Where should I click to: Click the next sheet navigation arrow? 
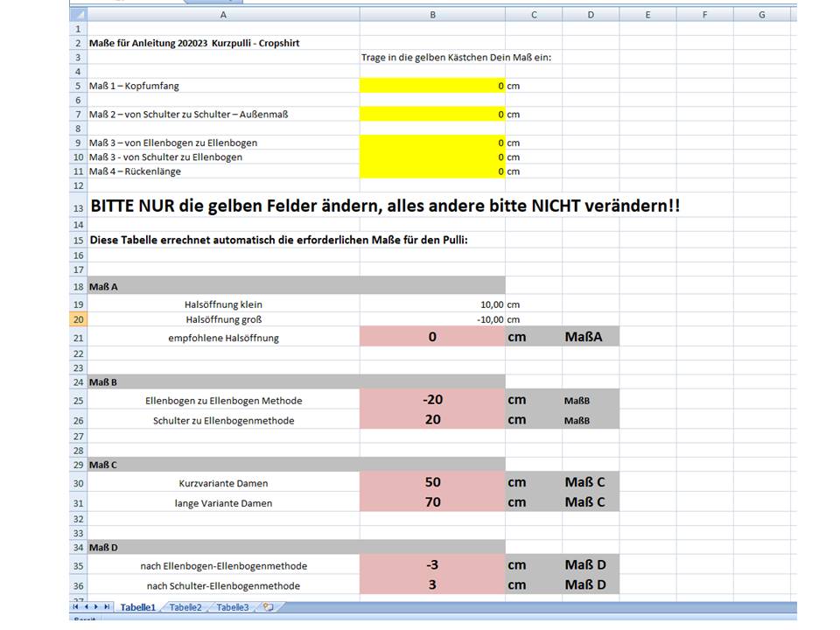pyautogui.click(x=96, y=607)
